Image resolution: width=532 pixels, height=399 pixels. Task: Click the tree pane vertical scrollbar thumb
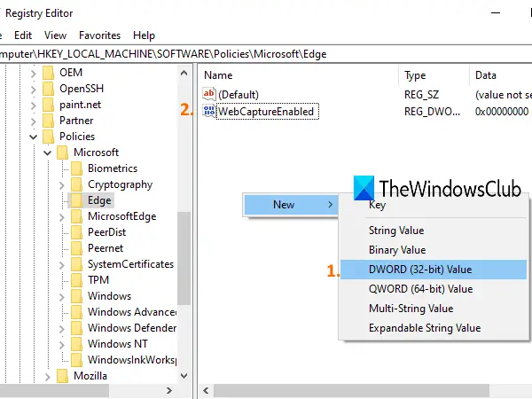[184, 259]
